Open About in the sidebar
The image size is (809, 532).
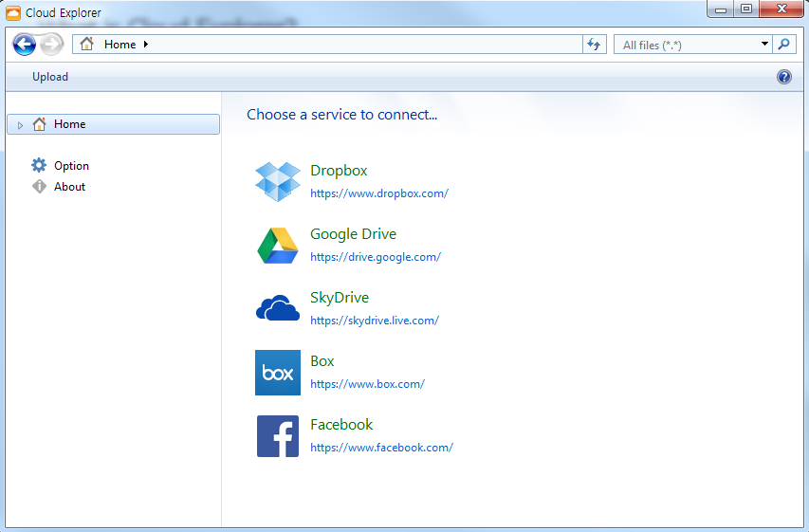[x=69, y=187]
